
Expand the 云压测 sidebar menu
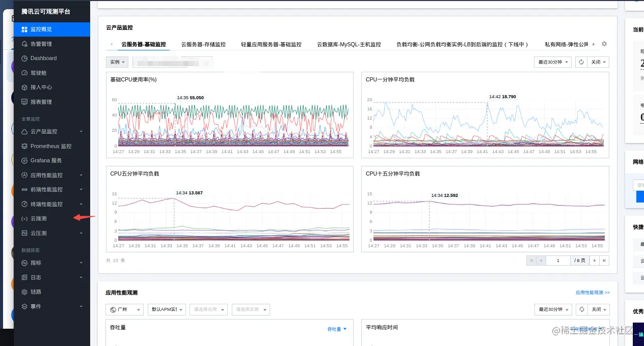[x=81, y=233]
